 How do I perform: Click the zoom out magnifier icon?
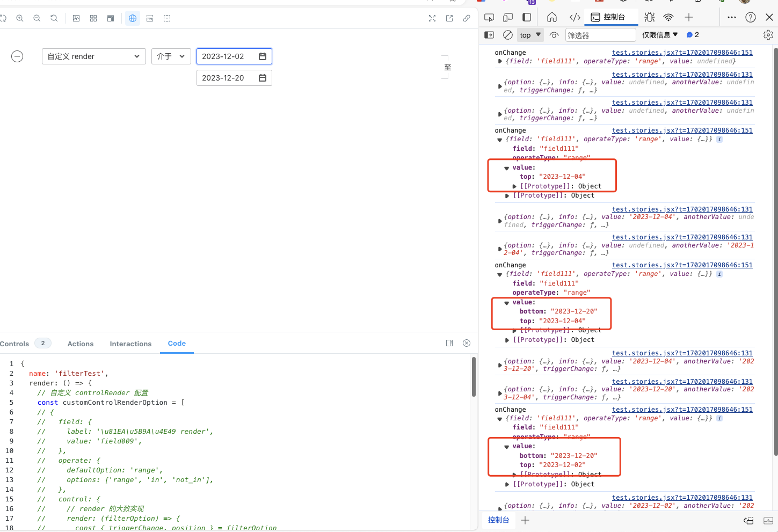[x=37, y=18]
